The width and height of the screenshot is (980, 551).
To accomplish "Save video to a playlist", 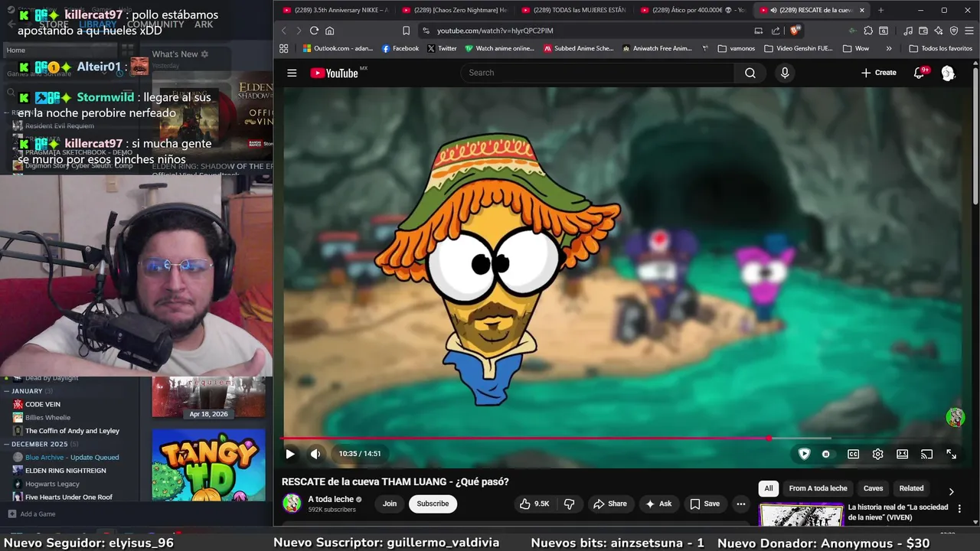I will (x=704, y=504).
